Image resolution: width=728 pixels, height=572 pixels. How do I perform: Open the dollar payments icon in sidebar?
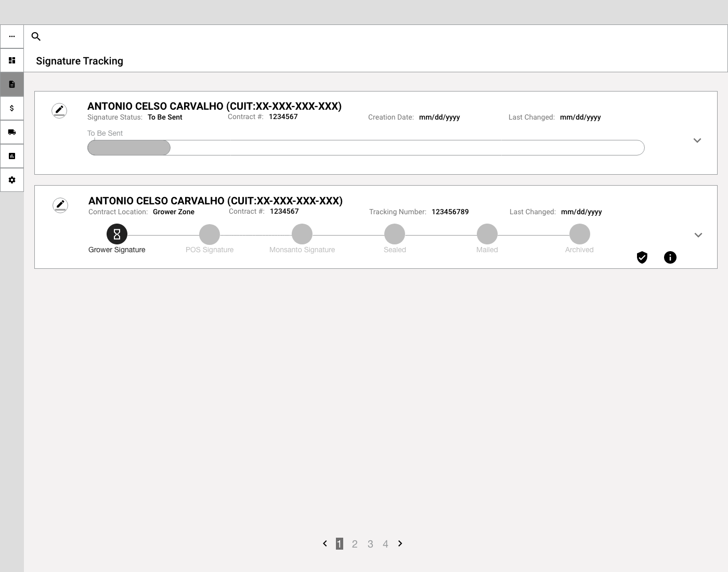coord(12,108)
